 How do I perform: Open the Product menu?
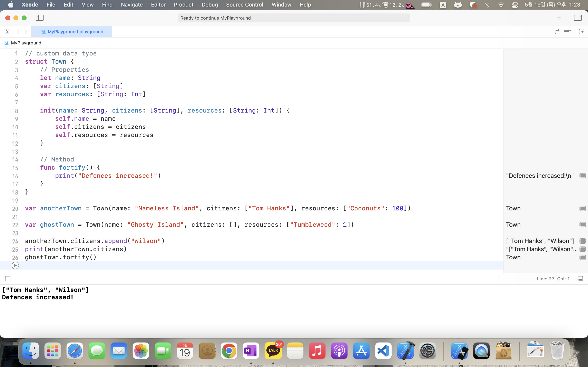184,5
